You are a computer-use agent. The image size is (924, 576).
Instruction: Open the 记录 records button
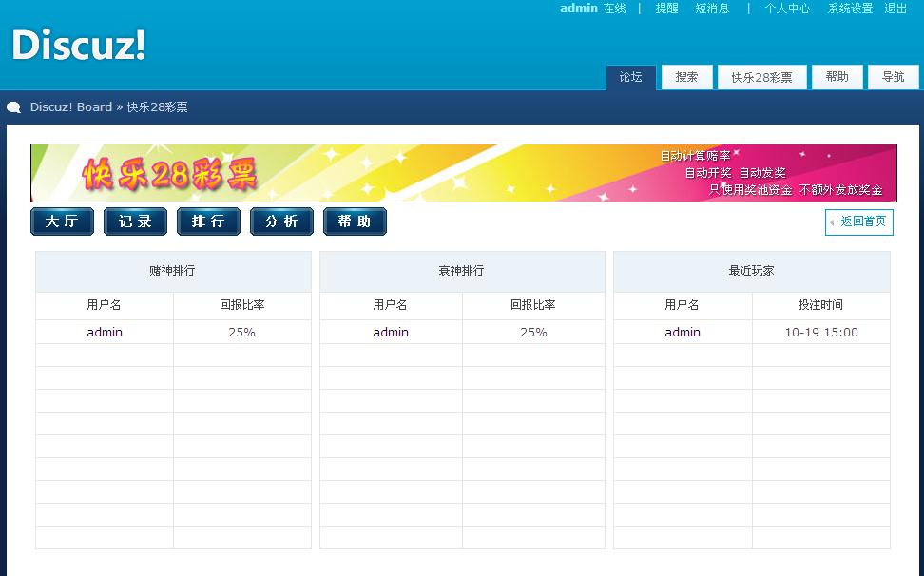135,221
